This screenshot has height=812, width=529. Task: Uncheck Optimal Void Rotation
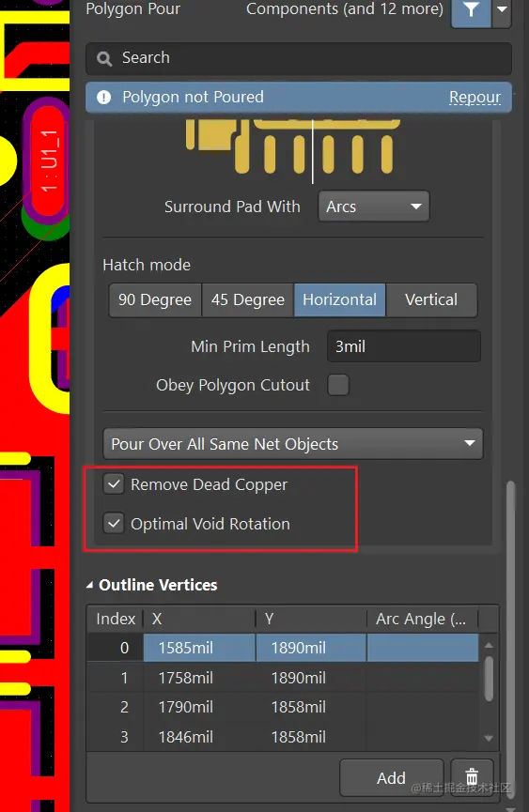point(114,524)
